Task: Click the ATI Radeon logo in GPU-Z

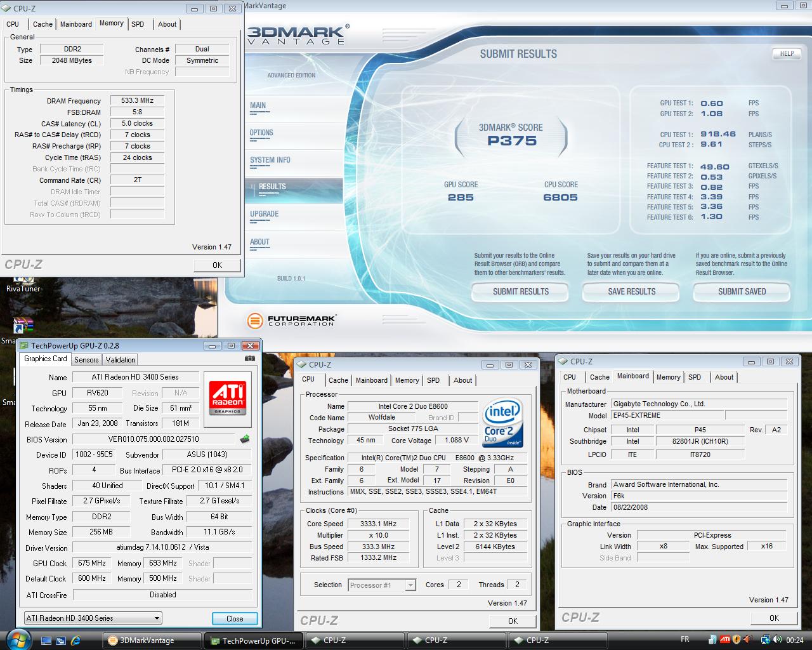Action: click(x=228, y=398)
